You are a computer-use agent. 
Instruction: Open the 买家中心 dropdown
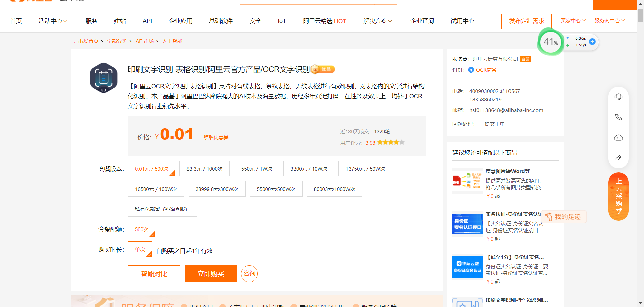coord(573,21)
